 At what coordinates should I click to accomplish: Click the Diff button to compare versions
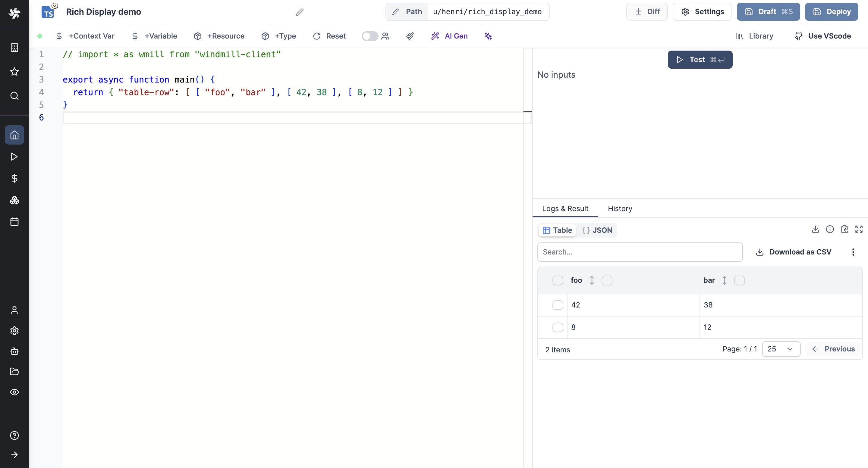pos(647,11)
